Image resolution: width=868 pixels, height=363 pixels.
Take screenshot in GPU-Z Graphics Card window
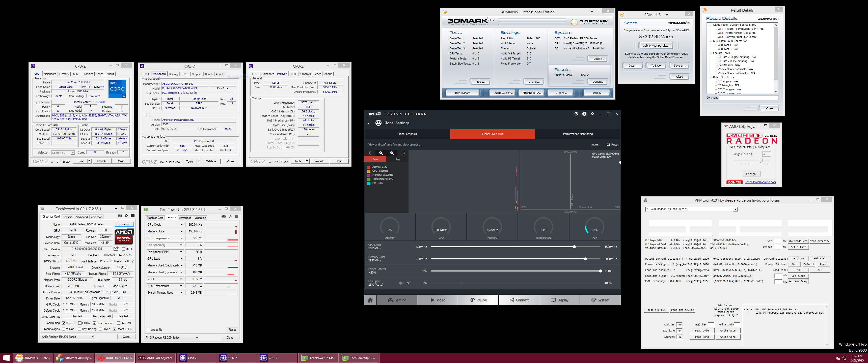click(x=120, y=216)
